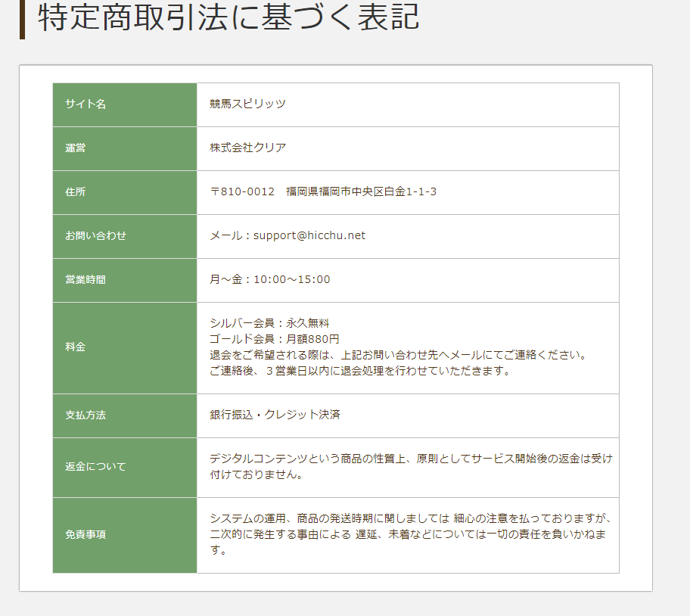Select the 返金について label cell
Viewport: 690px width, 616px height.
click(125, 468)
